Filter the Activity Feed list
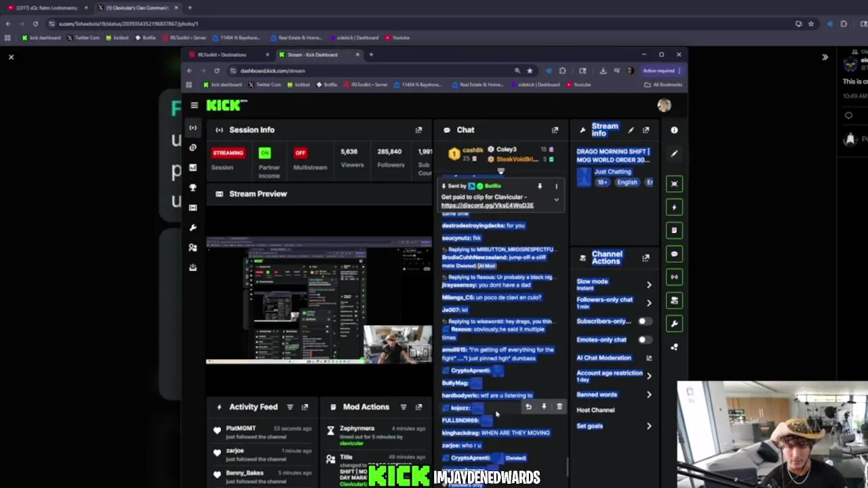Viewport: 868px width, 488px height. [x=290, y=407]
